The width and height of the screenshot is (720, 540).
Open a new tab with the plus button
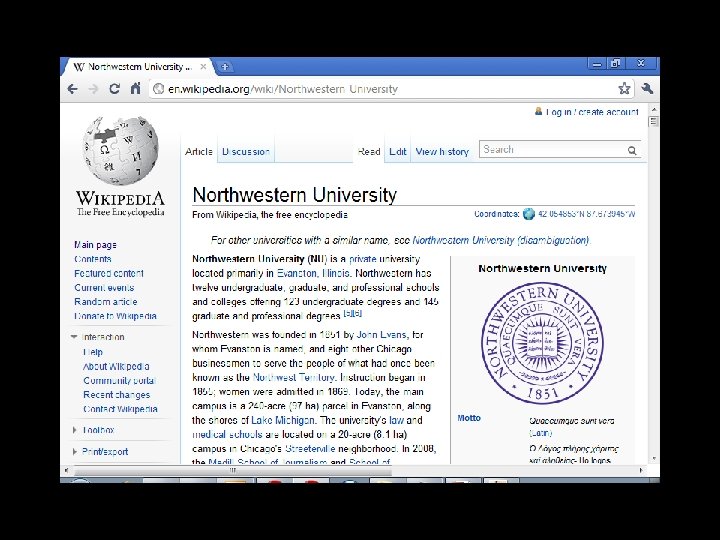pos(225,67)
